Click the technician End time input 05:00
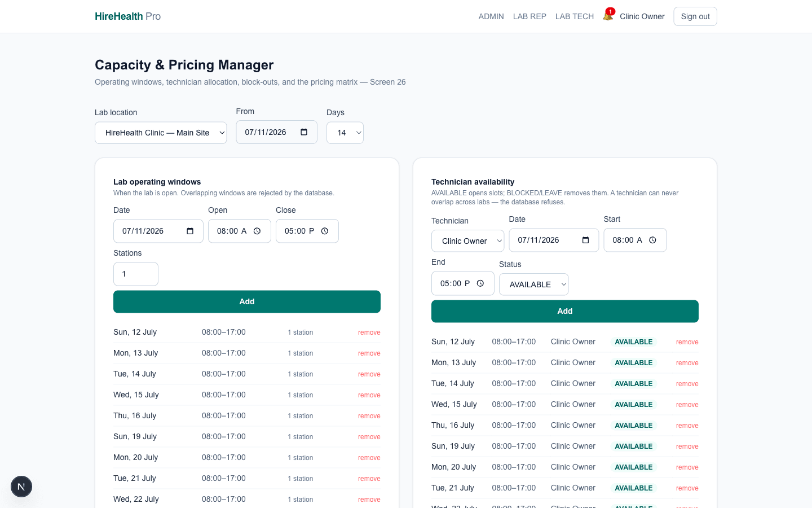The image size is (812, 508). pos(463,283)
